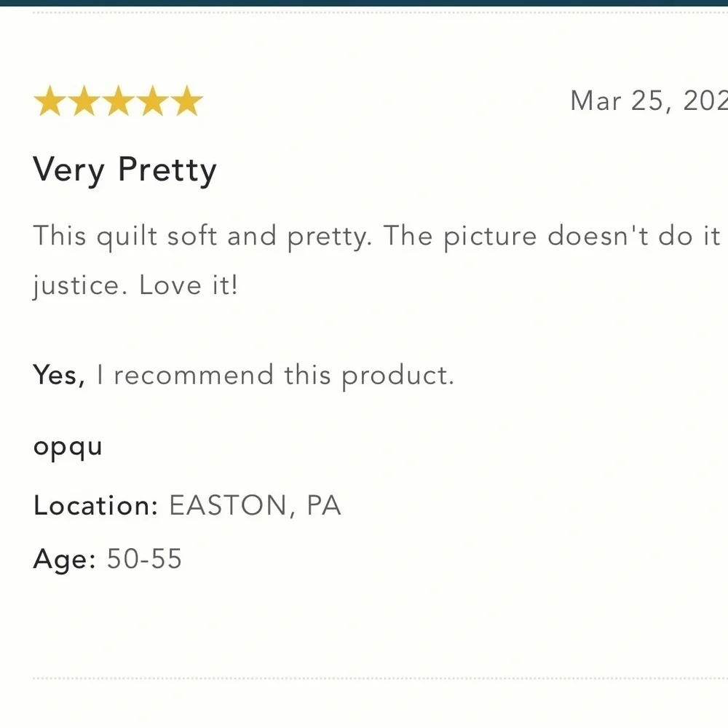Screen dimensions: 728x728
Task: Click the sentence 'This quilt soft and pretty.'
Action: (202, 237)
